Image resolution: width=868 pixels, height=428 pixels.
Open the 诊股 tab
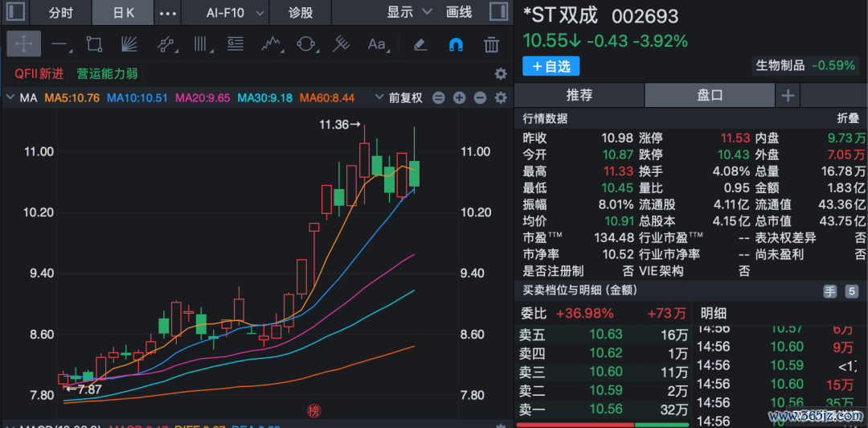(301, 13)
